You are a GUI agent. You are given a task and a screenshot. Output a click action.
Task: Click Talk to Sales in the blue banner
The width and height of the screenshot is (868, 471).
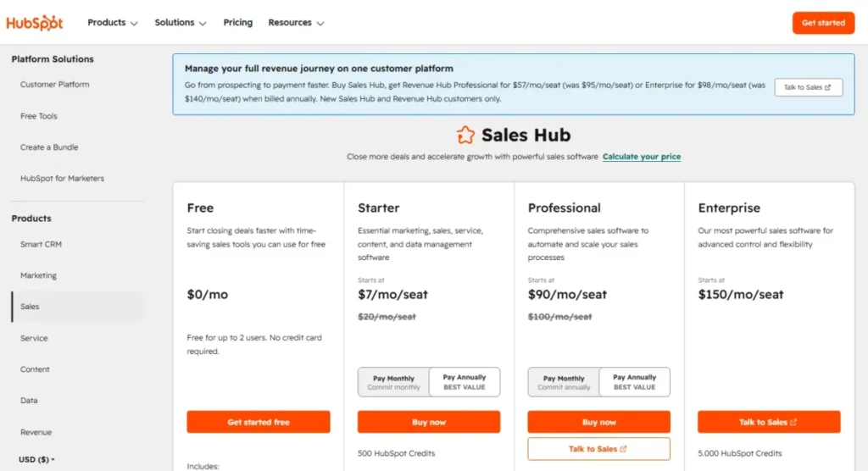click(808, 87)
